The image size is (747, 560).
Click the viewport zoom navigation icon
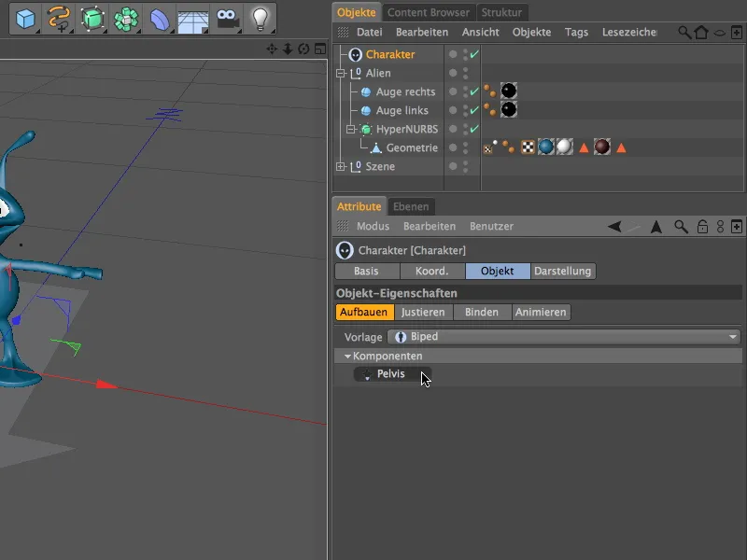(288, 49)
